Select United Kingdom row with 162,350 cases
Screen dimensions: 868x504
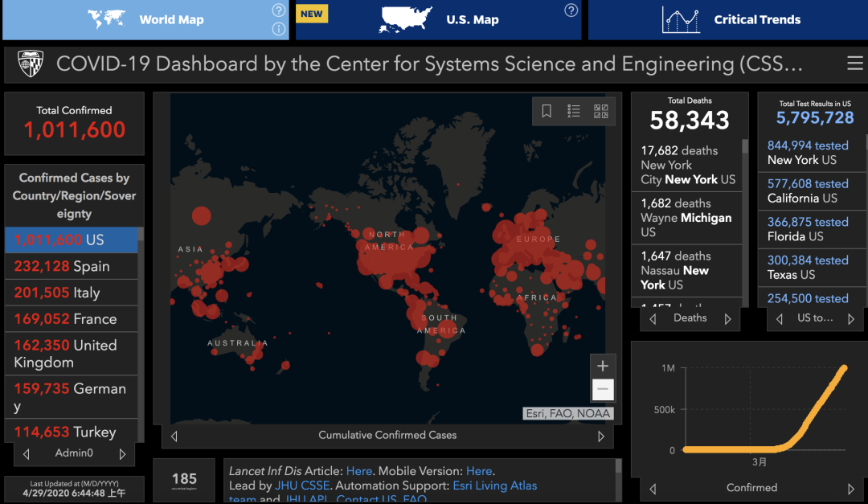tap(71, 354)
